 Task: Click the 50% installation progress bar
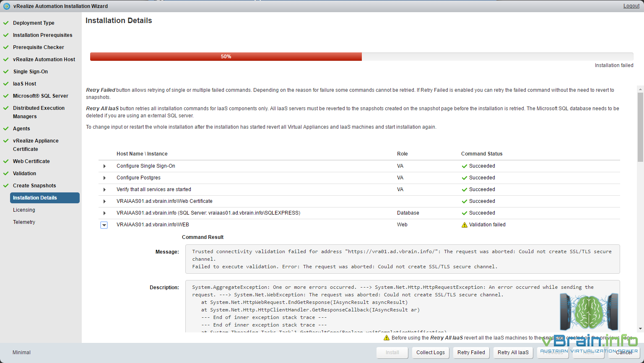(361, 57)
